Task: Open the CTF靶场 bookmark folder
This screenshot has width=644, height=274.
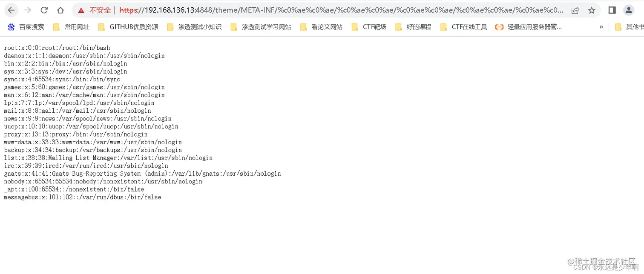Action: [x=369, y=27]
